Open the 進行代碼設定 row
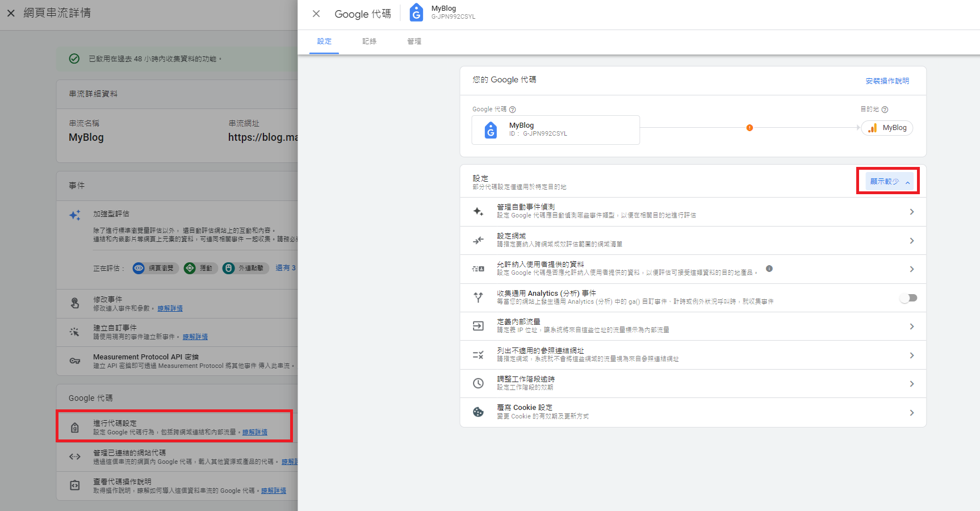Image resolution: width=980 pixels, height=511 pixels. pyautogui.click(x=174, y=427)
